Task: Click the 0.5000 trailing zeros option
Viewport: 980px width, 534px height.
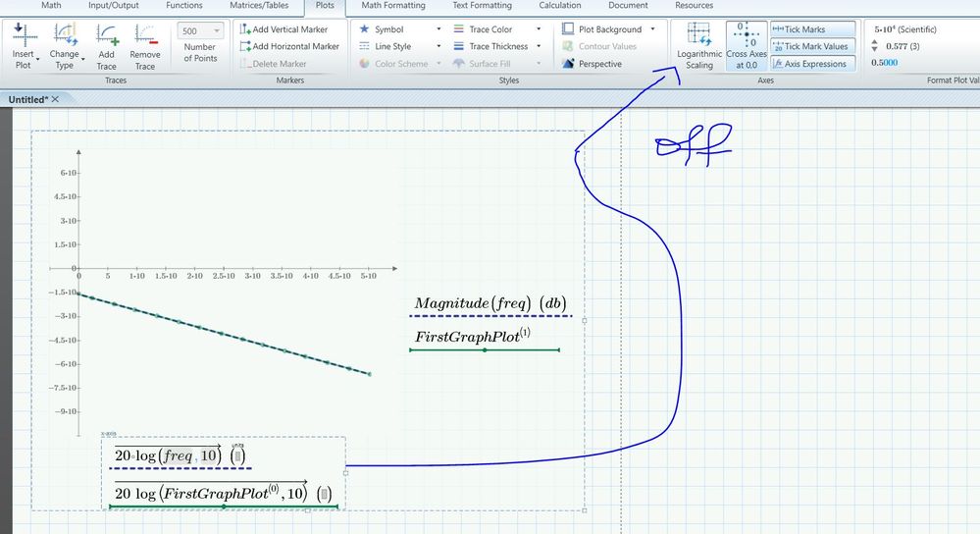Action: (885, 63)
